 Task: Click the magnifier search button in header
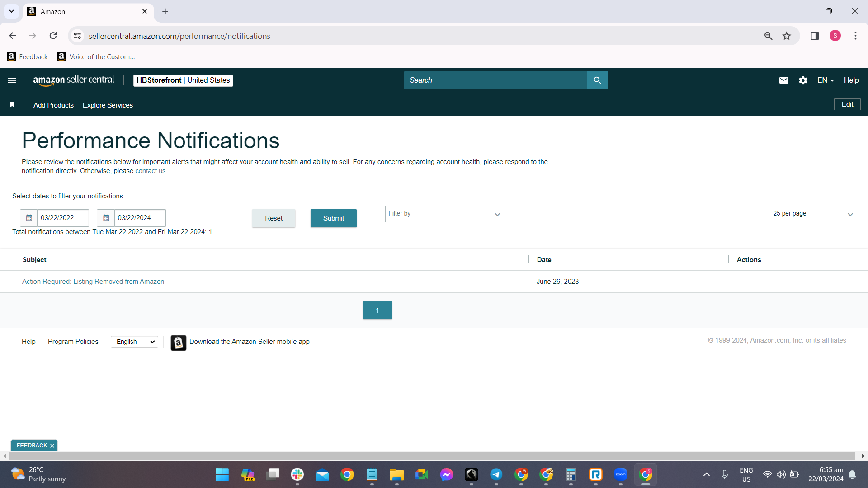(597, 80)
